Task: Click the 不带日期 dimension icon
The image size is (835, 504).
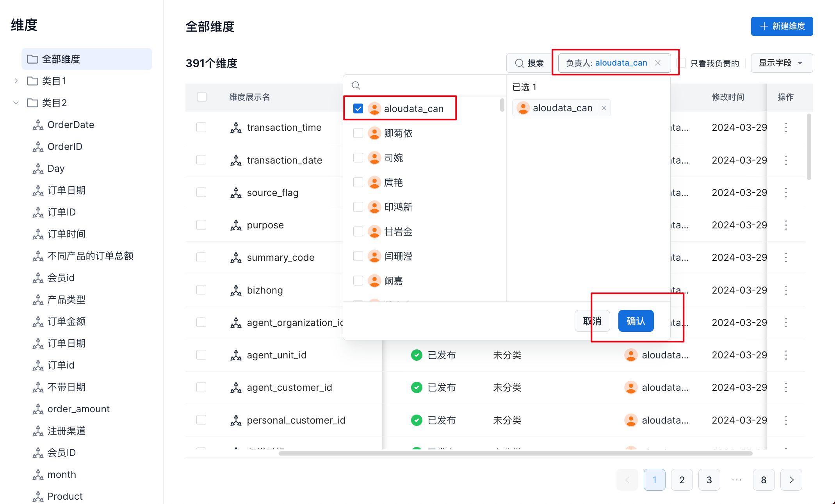Action: 38,387
